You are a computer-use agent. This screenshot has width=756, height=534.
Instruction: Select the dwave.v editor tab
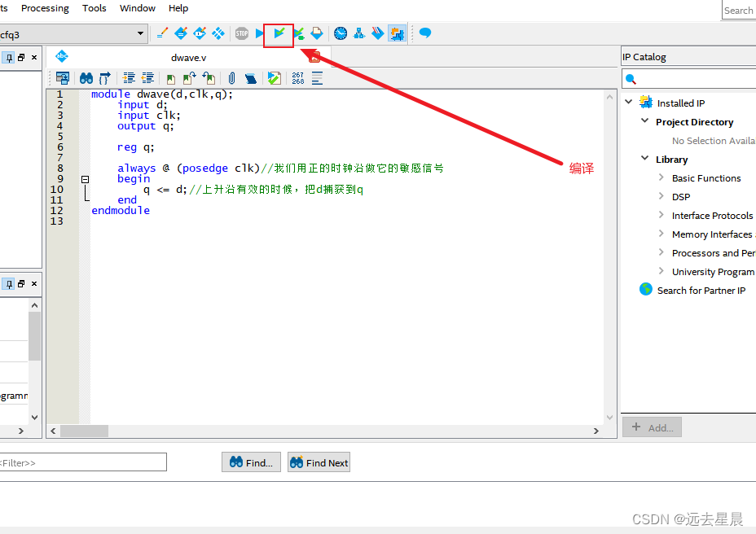coord(188,57)
